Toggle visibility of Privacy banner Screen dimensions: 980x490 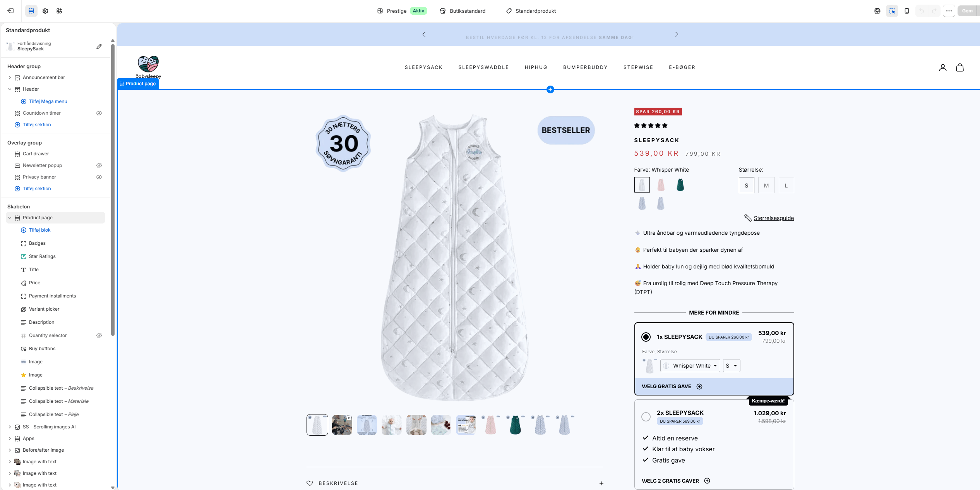(99, 177)
